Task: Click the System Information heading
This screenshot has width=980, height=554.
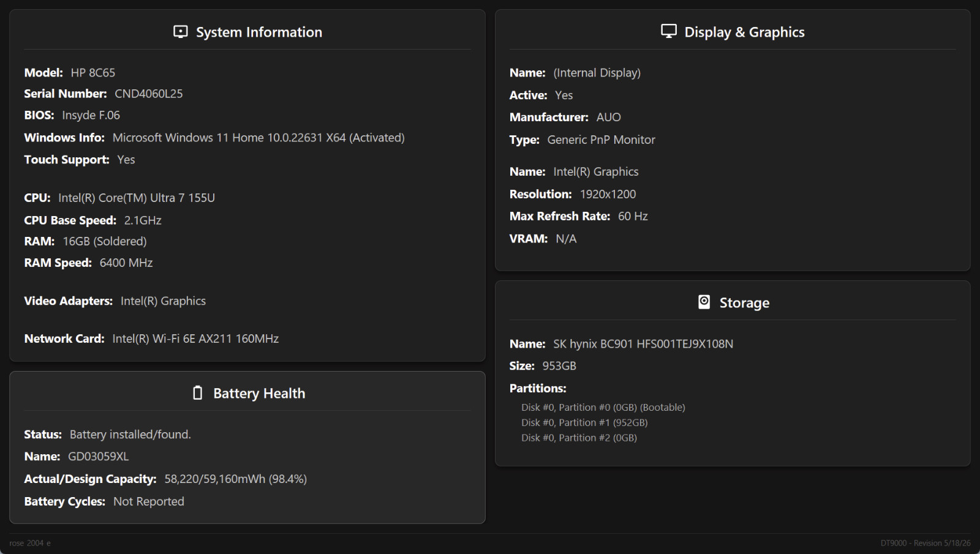Action: (259, 32)
